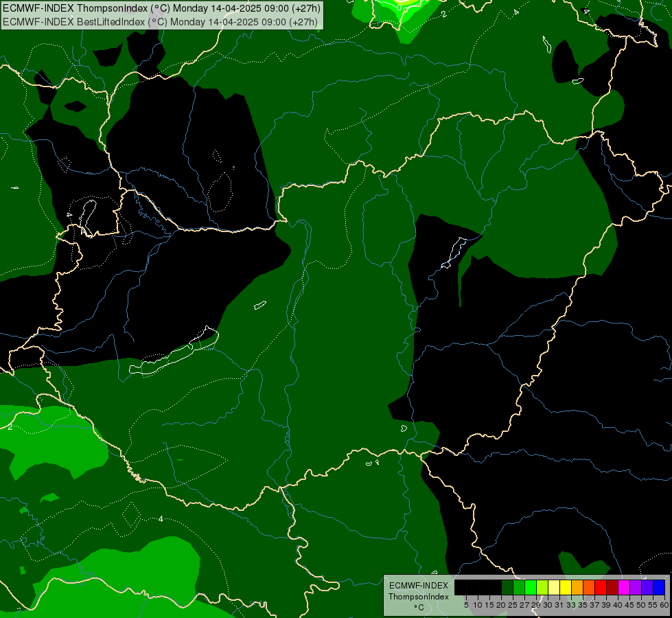Viewport: 672px width, 618px height.
Task: Select the lime 29–30 legend swatch
Action: point(542,587)
